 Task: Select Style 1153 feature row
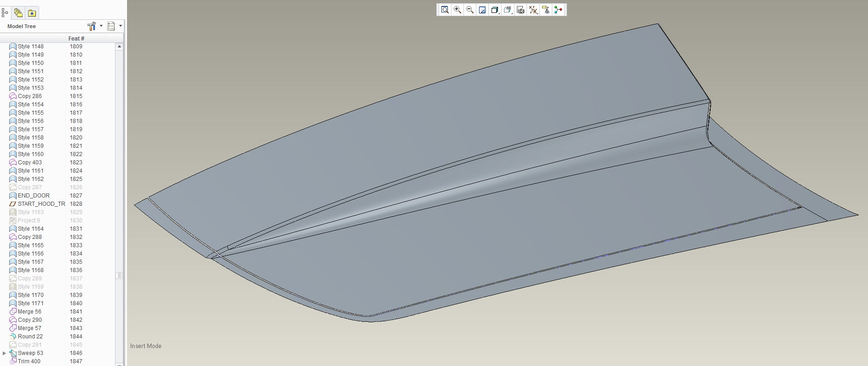31,88
